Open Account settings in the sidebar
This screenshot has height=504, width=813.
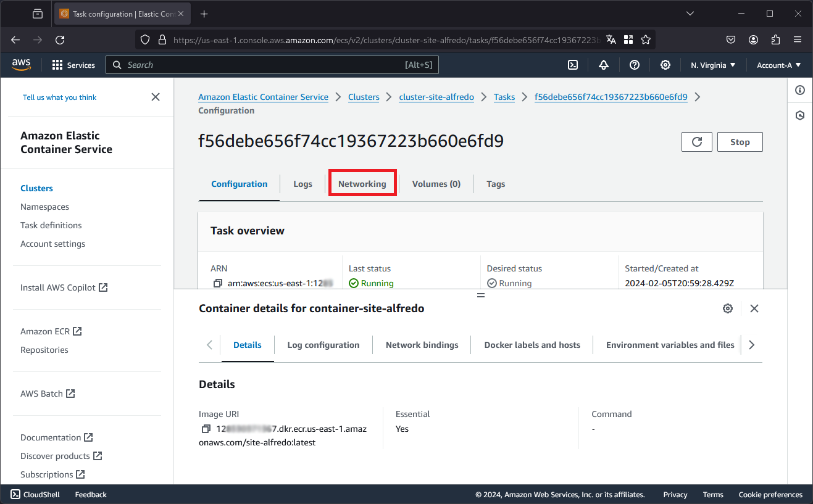tap(53, 244)
